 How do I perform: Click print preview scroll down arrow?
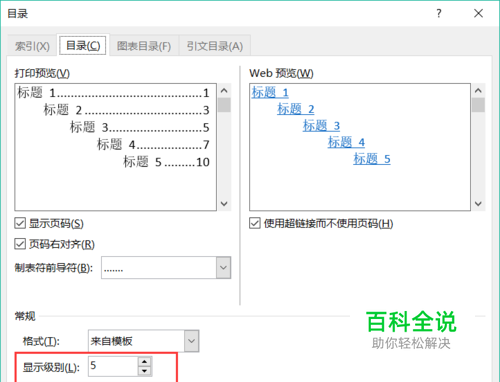[x=224, y=203]
